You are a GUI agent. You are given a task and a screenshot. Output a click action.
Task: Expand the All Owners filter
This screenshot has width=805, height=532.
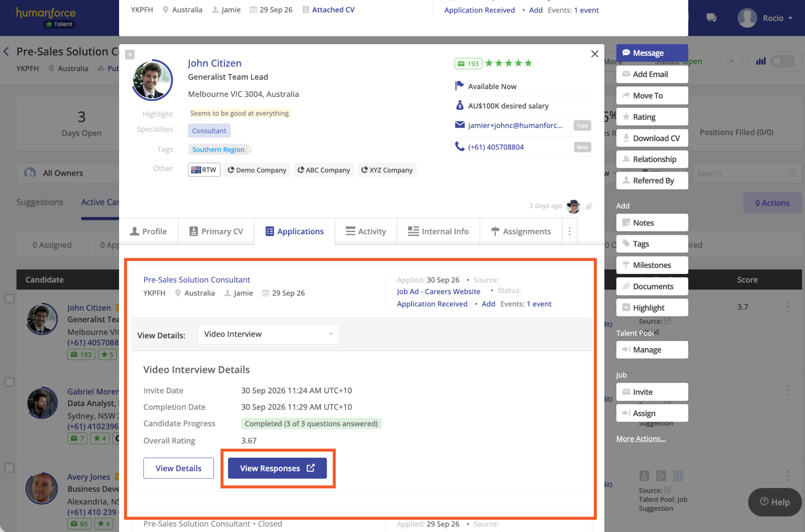click(68, 173)
